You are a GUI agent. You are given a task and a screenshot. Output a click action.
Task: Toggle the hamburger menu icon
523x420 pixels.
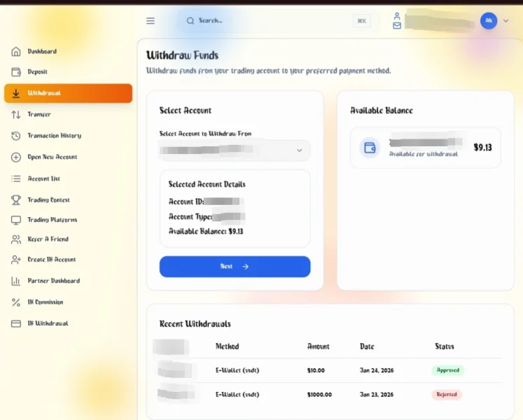(x=151, y=21)
